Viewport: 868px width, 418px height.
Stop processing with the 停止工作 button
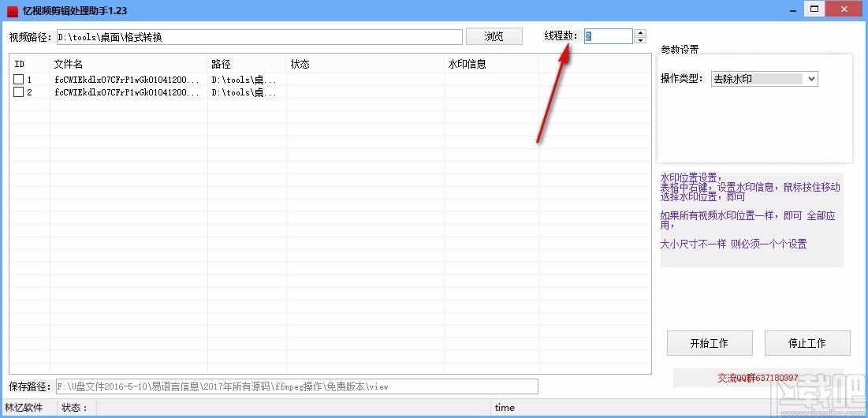807,343
